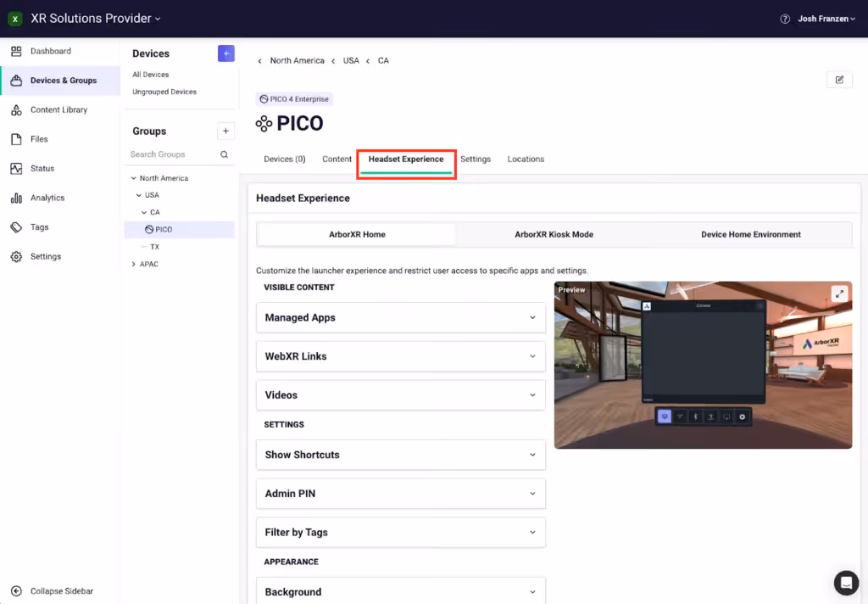Go to the North America breadcrumb
The height and width of the screenshot is (604, 868).
coord(298,61)
